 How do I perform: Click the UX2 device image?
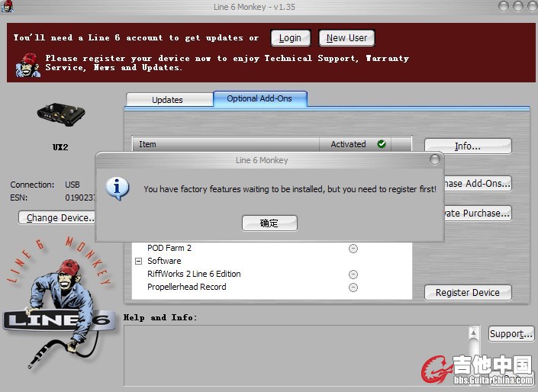click(60, 116)
